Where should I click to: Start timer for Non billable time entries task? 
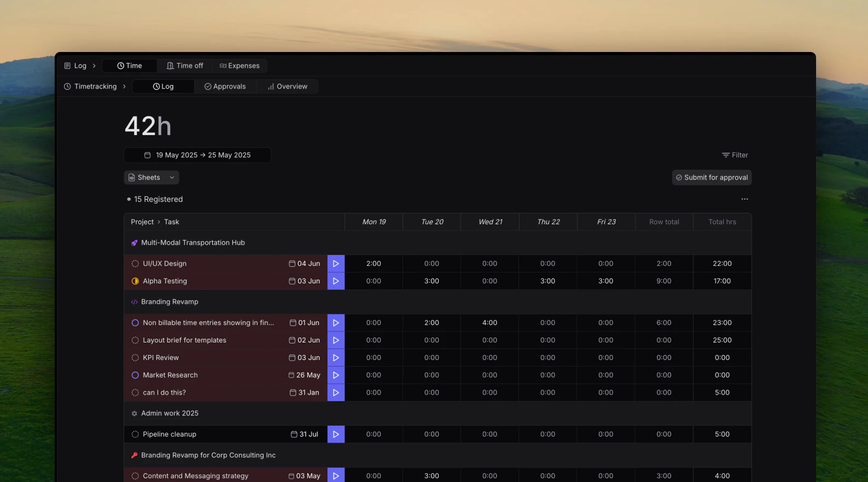[336, 323]
